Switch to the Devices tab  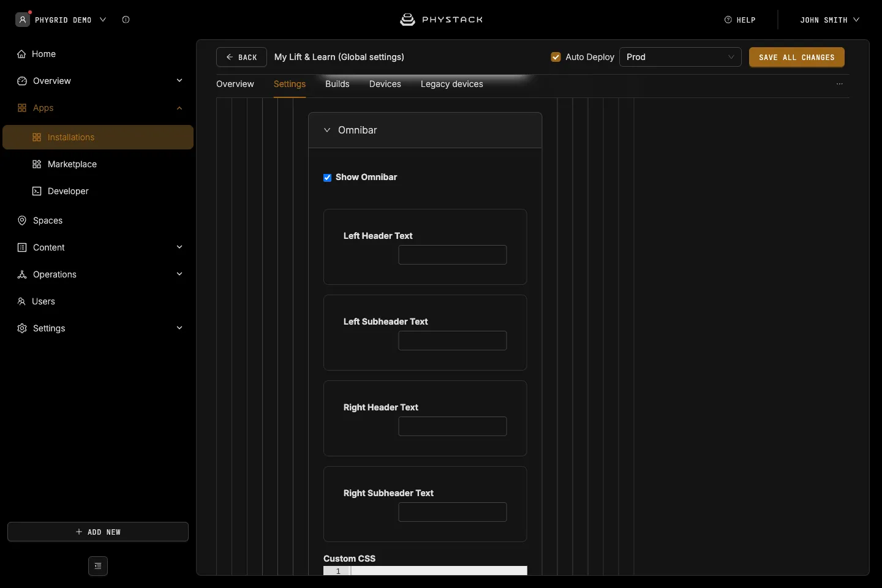(x=385, y=84)
